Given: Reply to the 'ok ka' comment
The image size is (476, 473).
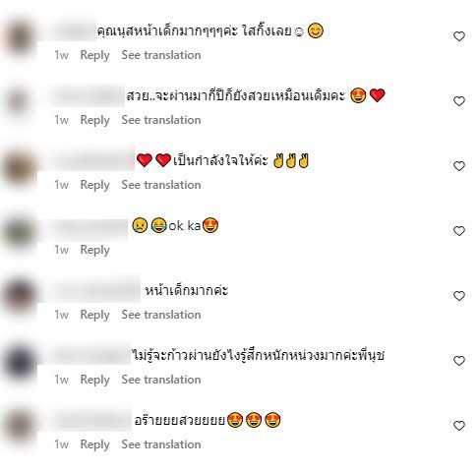Looking at the screenshot, I should tap(94, 250).
